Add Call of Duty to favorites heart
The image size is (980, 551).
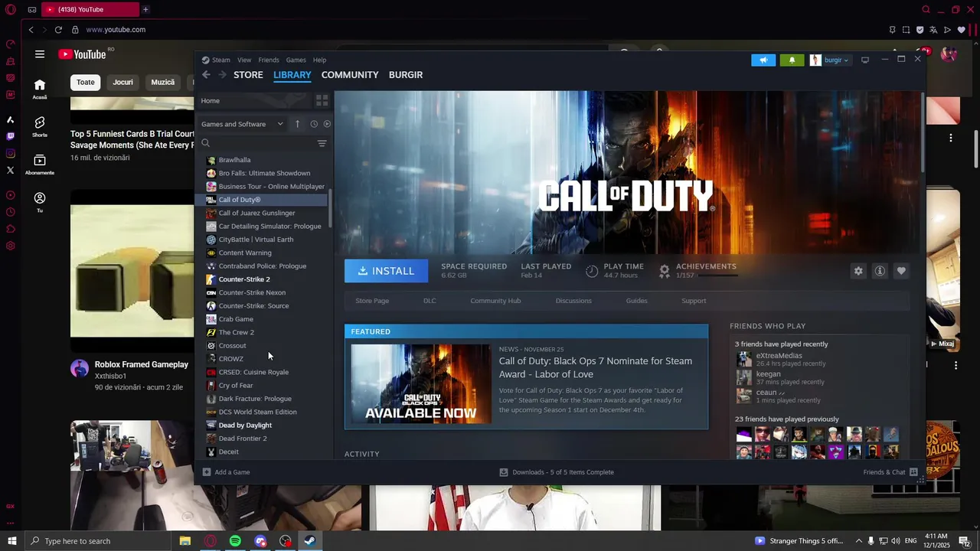[x=901, y=271]
